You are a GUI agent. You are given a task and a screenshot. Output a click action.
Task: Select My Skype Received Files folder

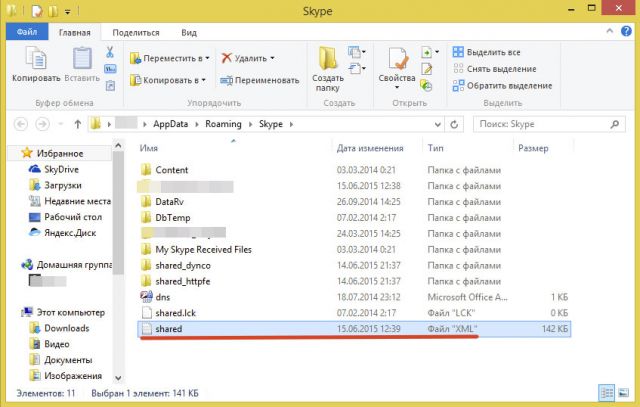[x=196, y=249]
